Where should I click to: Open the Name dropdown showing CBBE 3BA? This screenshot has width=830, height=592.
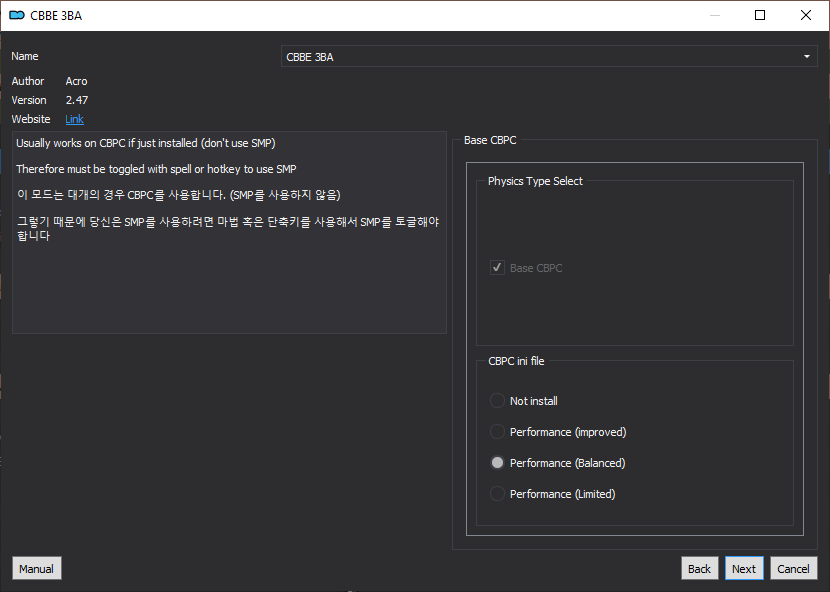click(x=549, y=57)
